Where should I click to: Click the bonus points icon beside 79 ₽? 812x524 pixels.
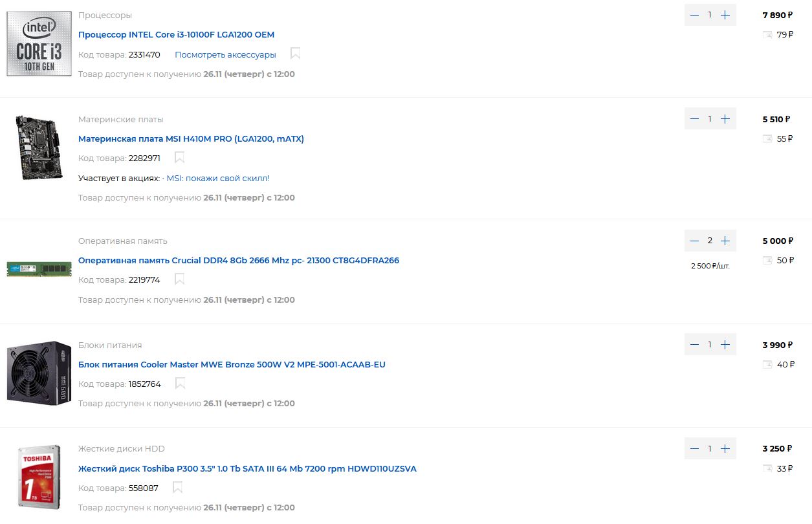pos(767,34)
